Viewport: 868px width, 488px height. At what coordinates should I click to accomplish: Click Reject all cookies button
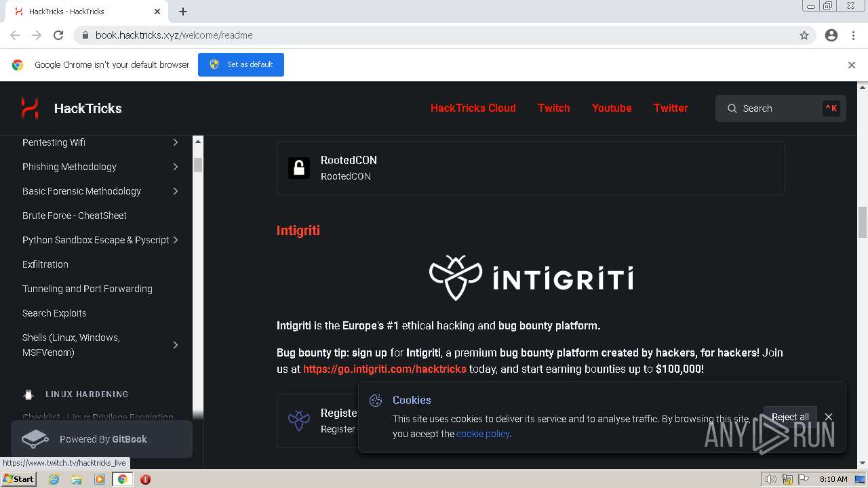pos(790,417)
